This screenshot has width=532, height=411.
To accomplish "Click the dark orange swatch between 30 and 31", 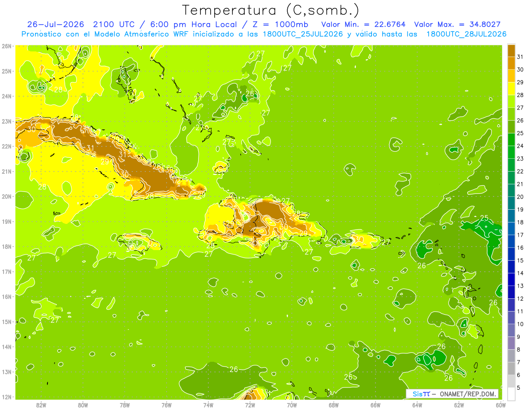I will (511, 63).
